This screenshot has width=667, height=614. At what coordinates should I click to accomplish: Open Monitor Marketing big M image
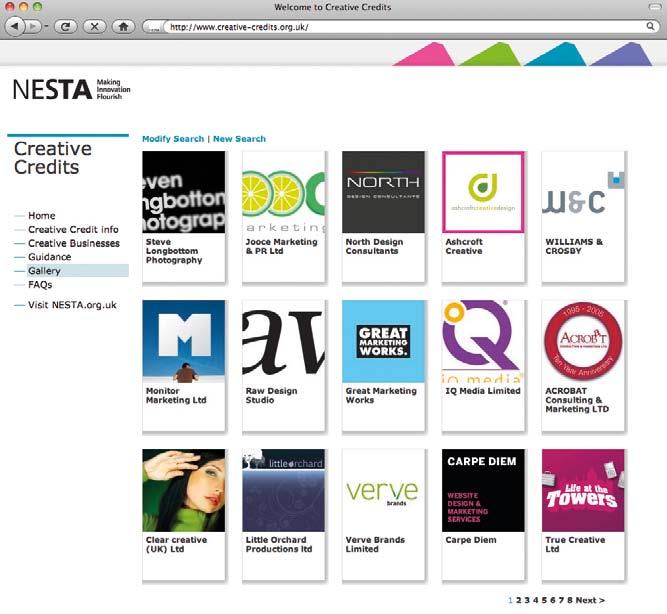click(184, 341)
